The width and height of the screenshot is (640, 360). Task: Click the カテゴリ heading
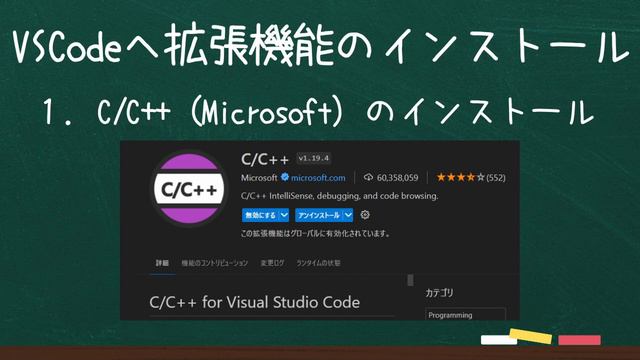(439, 293)
